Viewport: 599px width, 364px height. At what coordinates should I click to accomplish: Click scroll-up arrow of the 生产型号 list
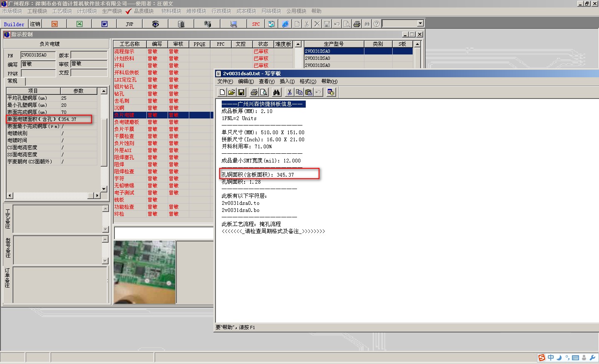click(x=417, y=44)
